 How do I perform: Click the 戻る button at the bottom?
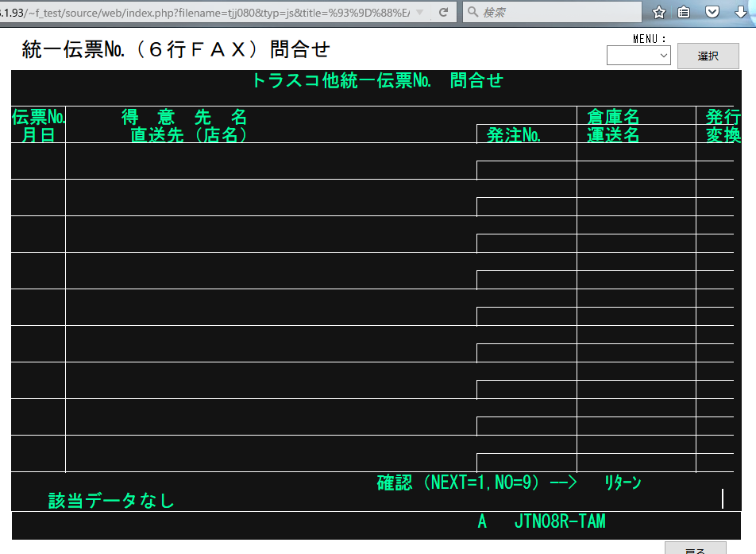tap(695, 548)
